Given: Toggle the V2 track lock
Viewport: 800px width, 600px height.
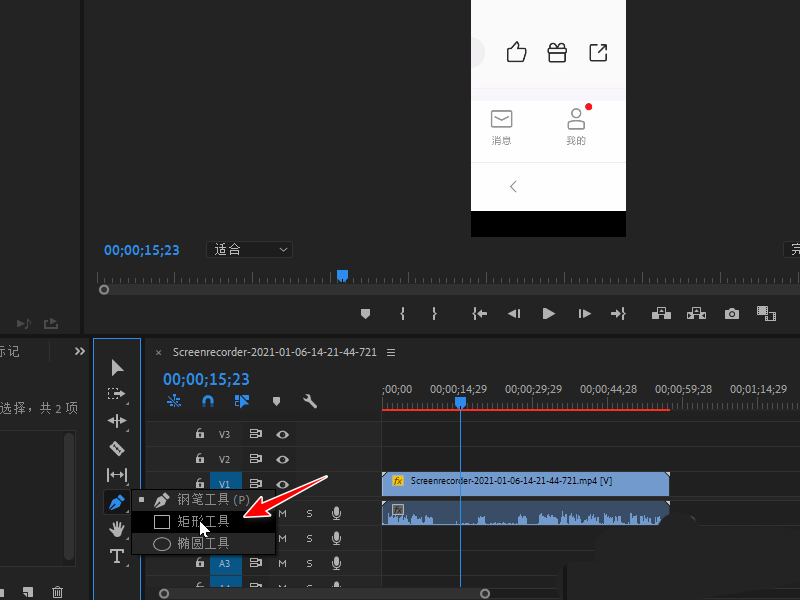Looking at the screenshot, I should point(200,459).
